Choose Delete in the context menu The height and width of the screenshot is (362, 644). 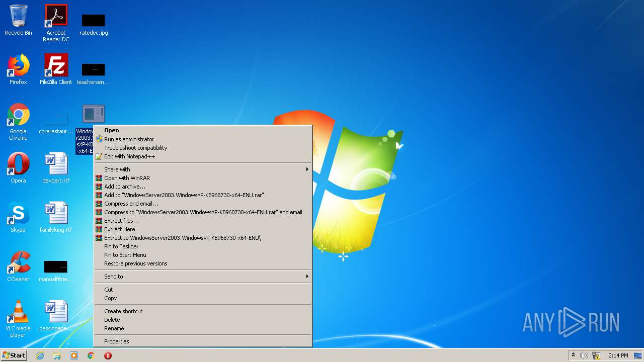click(x=203, y=320)
